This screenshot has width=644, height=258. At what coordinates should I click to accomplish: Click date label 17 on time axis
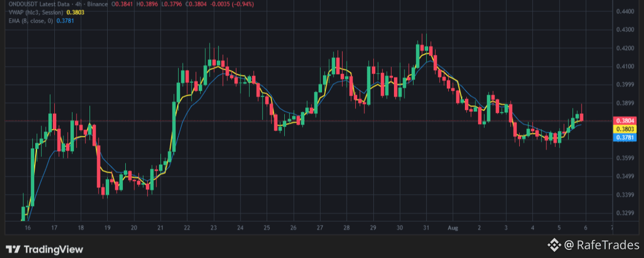click(54, 228)
